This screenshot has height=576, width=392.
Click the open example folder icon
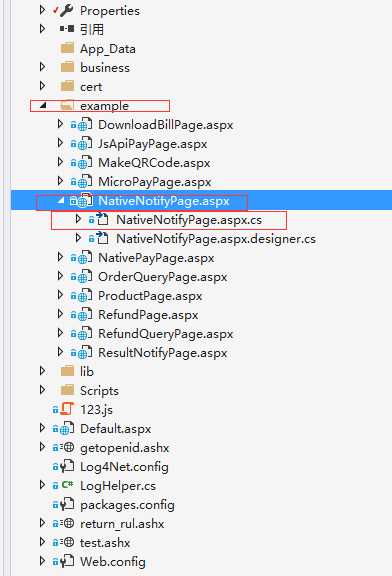(67, 106)
